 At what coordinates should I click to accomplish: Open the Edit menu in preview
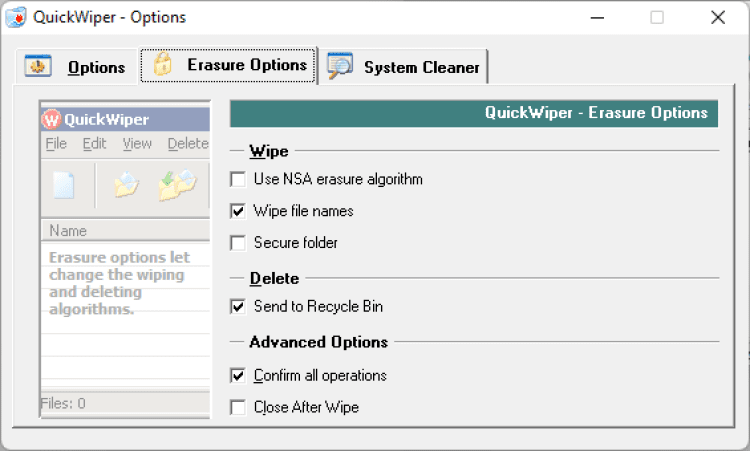click(x=94, y=144)
